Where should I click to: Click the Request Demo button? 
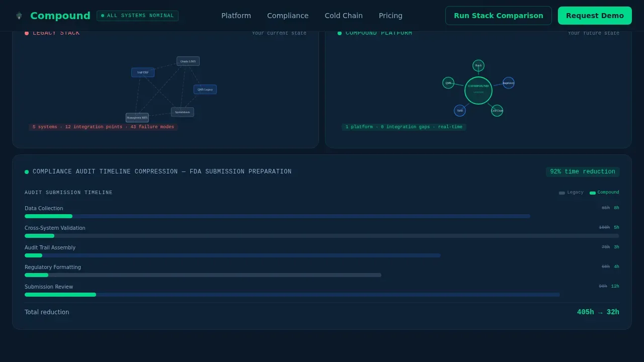pos(595,16)
